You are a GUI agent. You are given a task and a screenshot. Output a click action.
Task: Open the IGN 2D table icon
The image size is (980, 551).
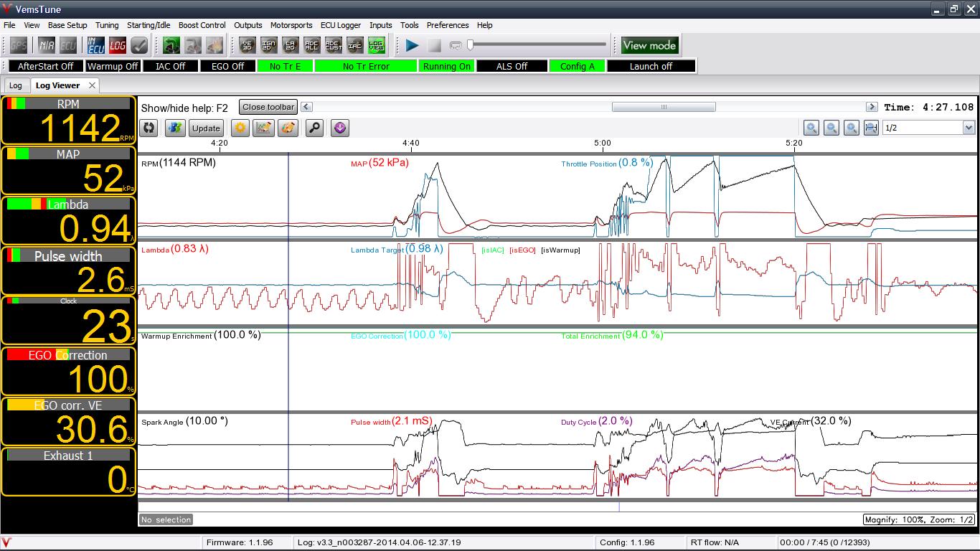269,46
